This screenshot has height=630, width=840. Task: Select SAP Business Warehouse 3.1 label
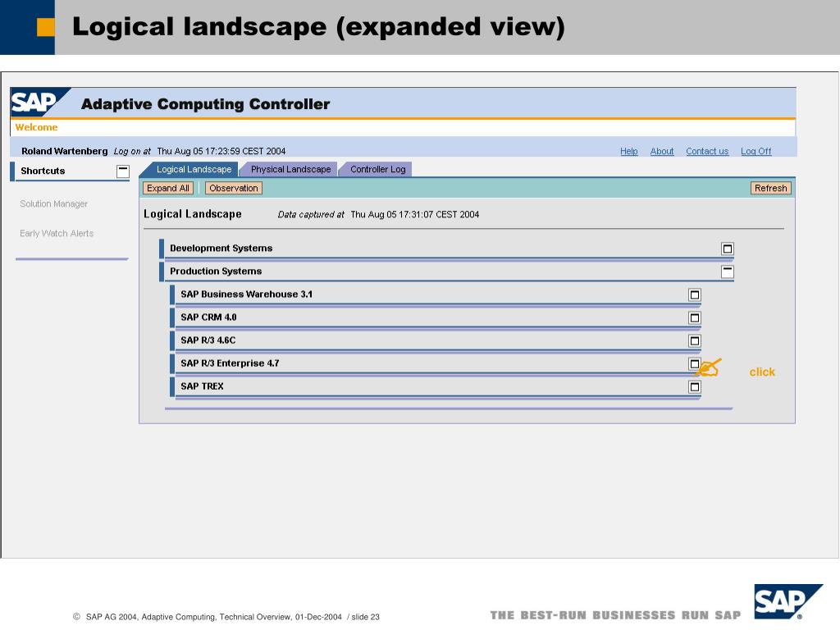[x=246, y=294]
